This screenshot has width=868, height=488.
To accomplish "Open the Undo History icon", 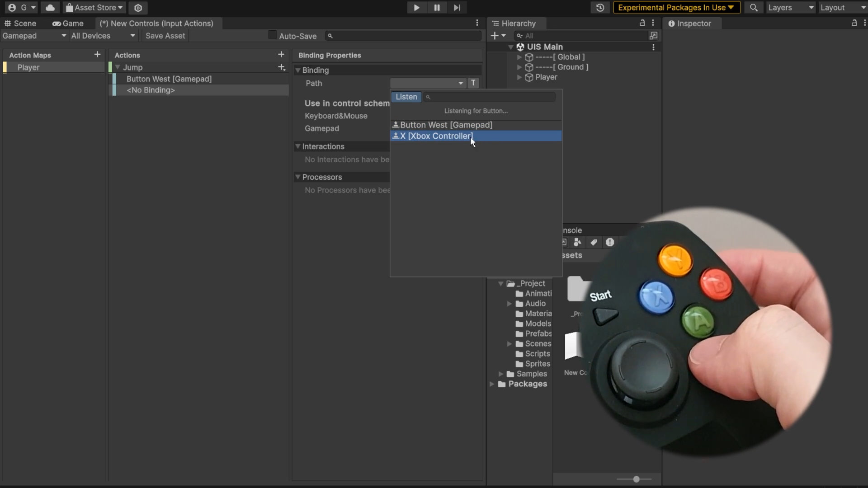I will (600, 8).
